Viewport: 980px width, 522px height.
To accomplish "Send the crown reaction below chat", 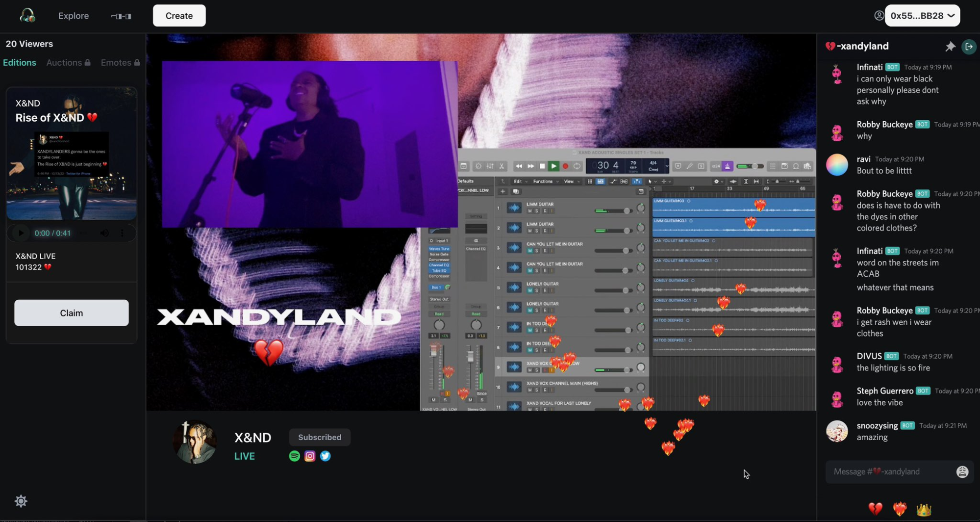I will coord(924,509).
